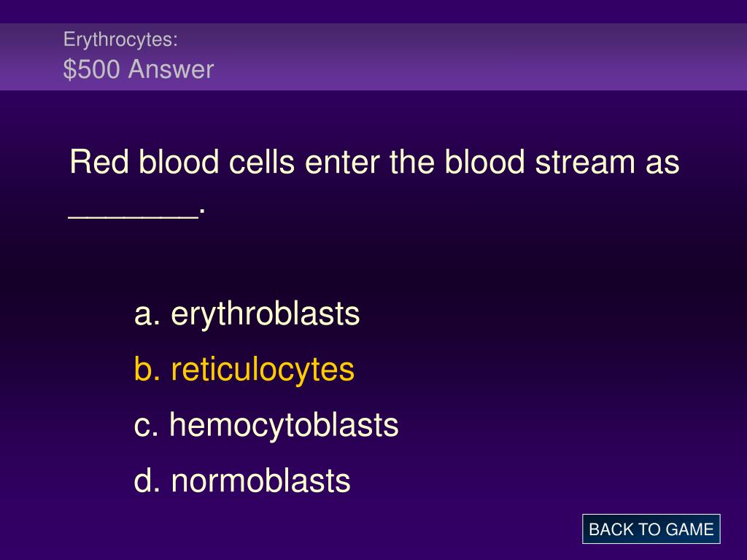Select answer a. erythroblasts

247,314
